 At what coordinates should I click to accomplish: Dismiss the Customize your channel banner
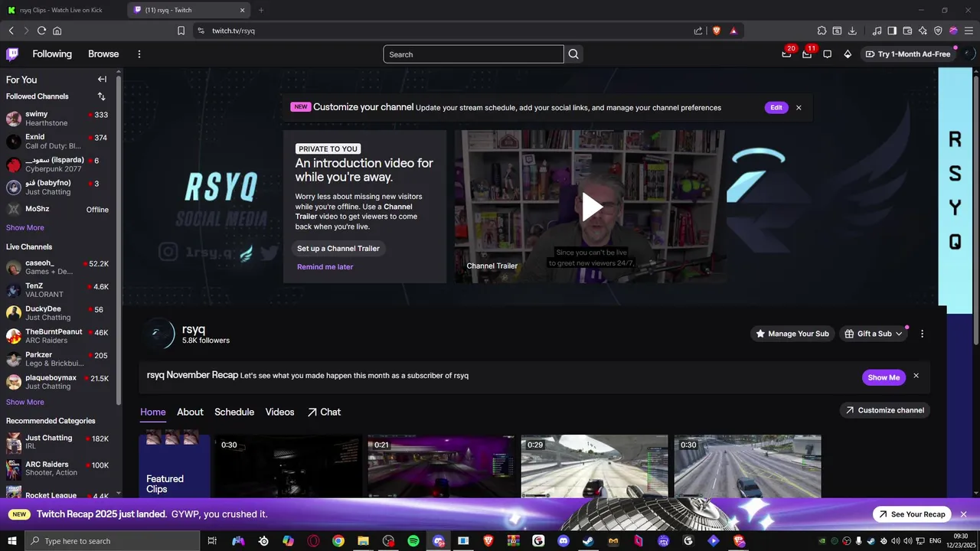pyautogui.click(x=799, y=108)
